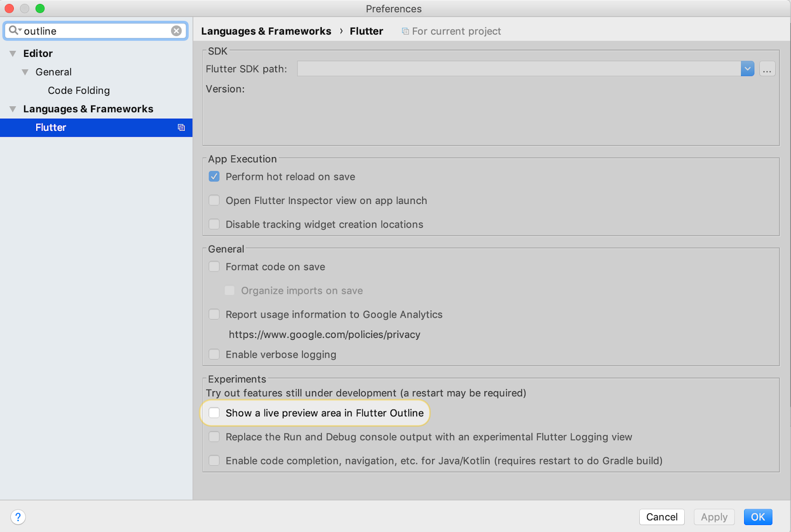The height and width of the screenshot is (532, 791).
Task: Check Show a live preview area in Flutter Outline
Action: pyautogui.click(x=214, y=413)
